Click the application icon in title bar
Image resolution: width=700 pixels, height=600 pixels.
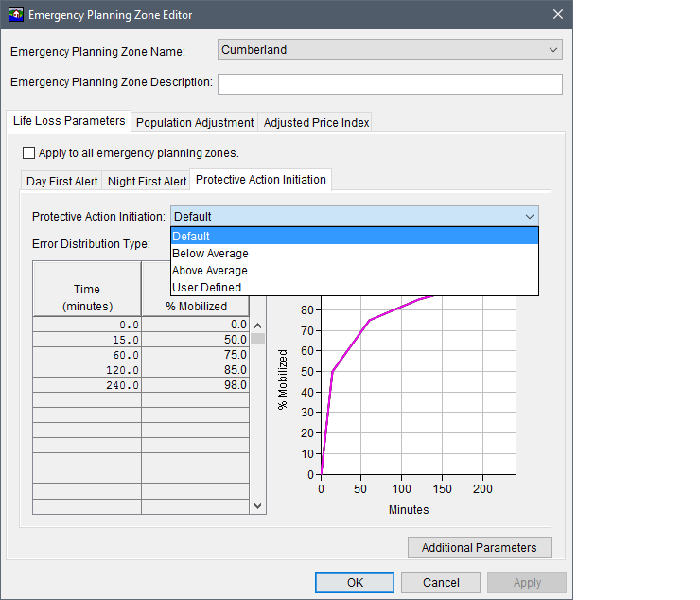point(16,15)
